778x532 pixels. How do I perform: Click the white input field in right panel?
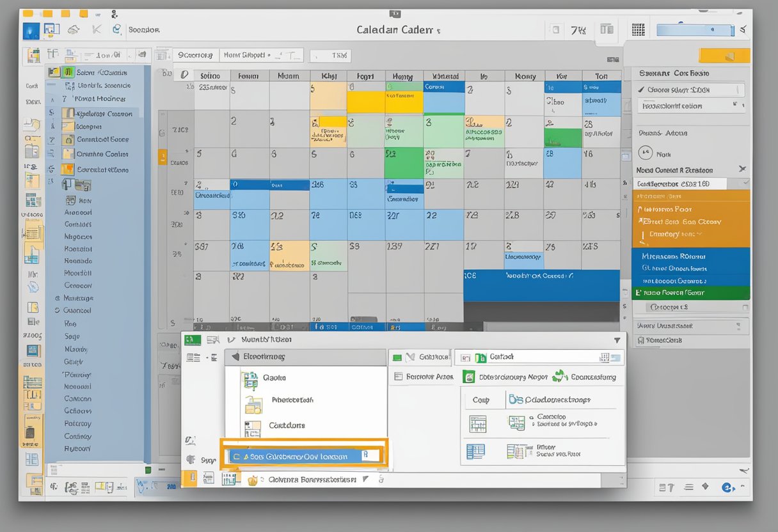click(x=681, y=184)
